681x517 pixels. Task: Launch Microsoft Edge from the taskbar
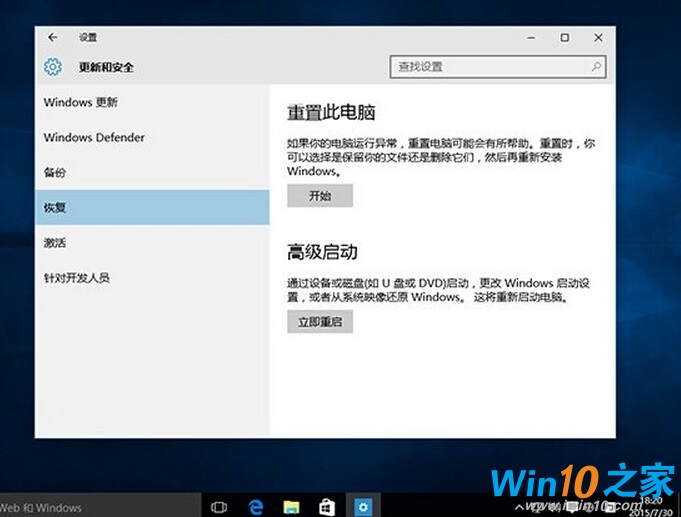point(256,507)
